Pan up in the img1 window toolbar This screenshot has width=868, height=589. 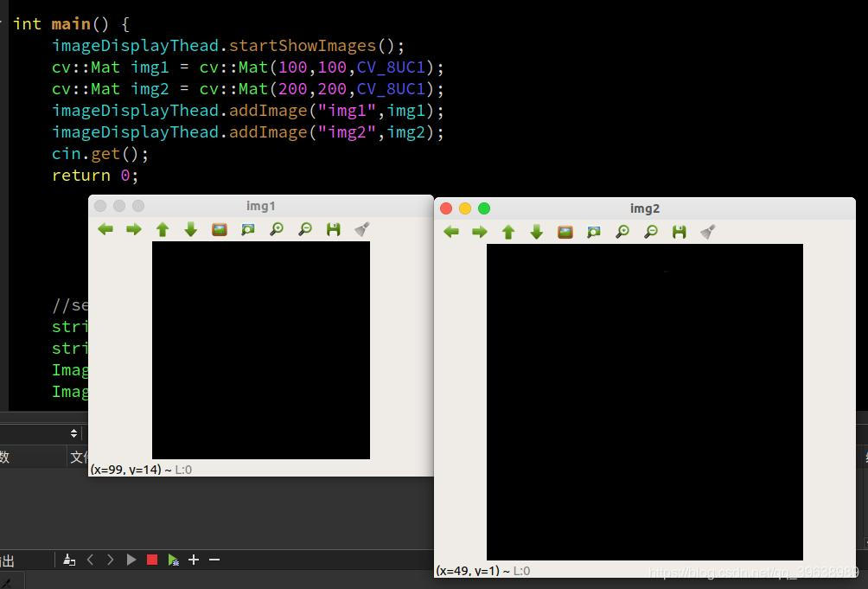[x=163, y=229]
